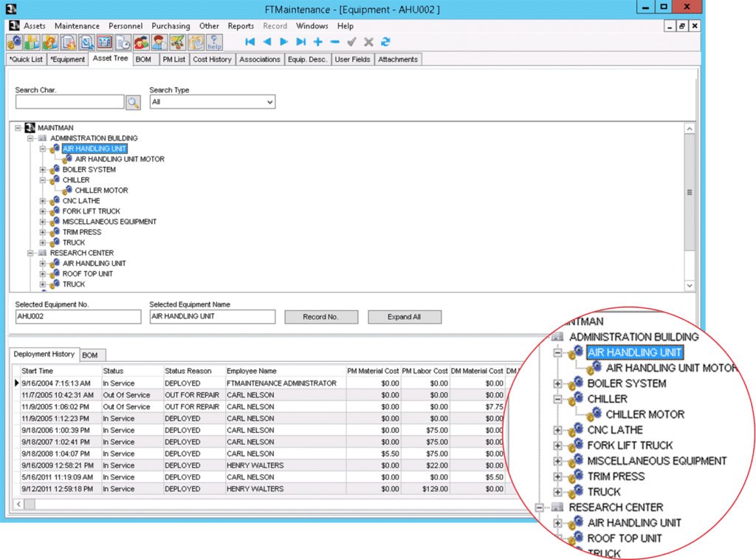Click the Search Char. input field
This screenshot has width=756, height=560.
click(70, 102)
